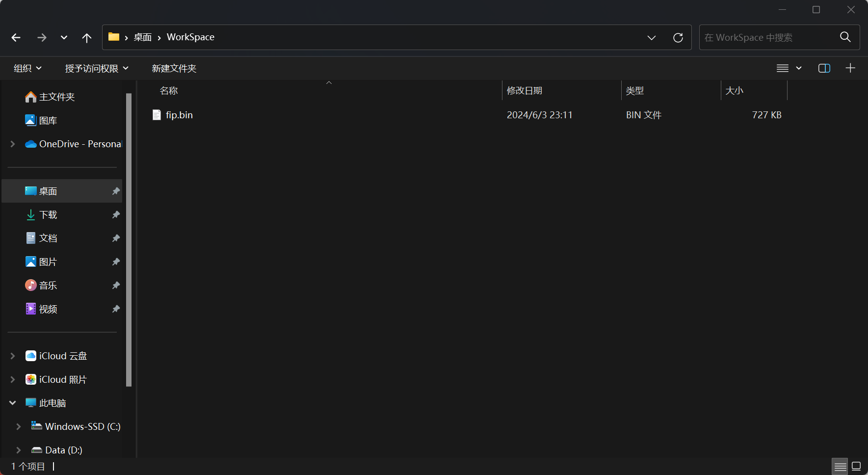Click the 新建文件夹 button
Image resolution: width=868 pixels, height=475 pixels.
coord(174,68)
